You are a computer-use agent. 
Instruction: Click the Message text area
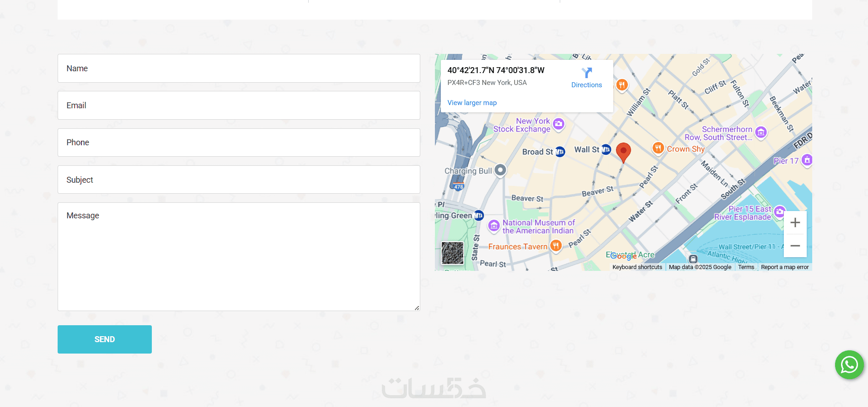239,257
